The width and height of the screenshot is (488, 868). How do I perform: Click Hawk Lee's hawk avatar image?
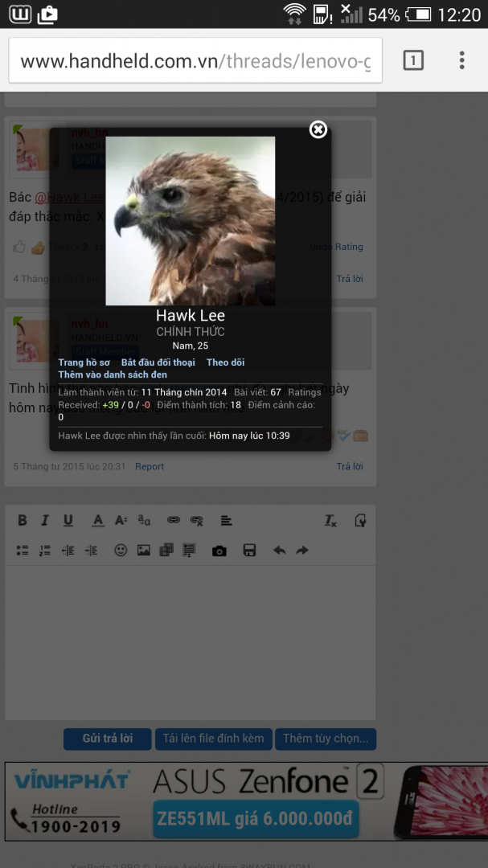point(190,221)
